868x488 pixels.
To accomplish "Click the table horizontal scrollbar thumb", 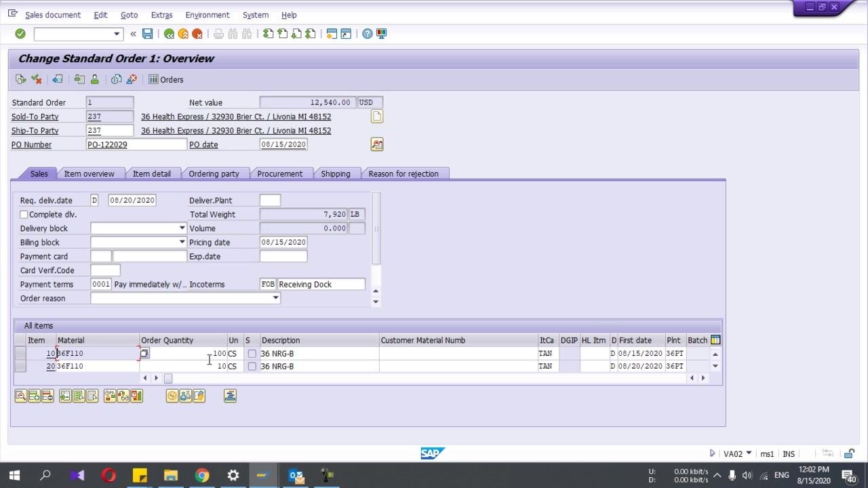I will tap(168, 378).
